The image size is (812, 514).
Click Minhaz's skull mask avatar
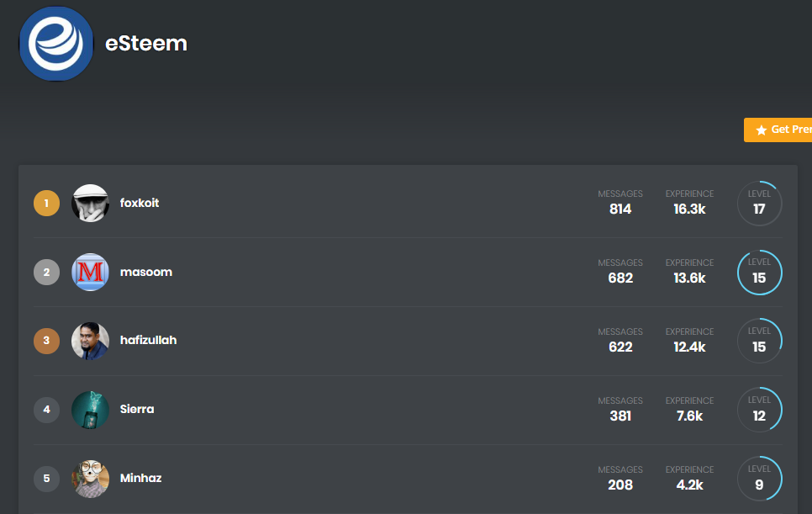90,479
